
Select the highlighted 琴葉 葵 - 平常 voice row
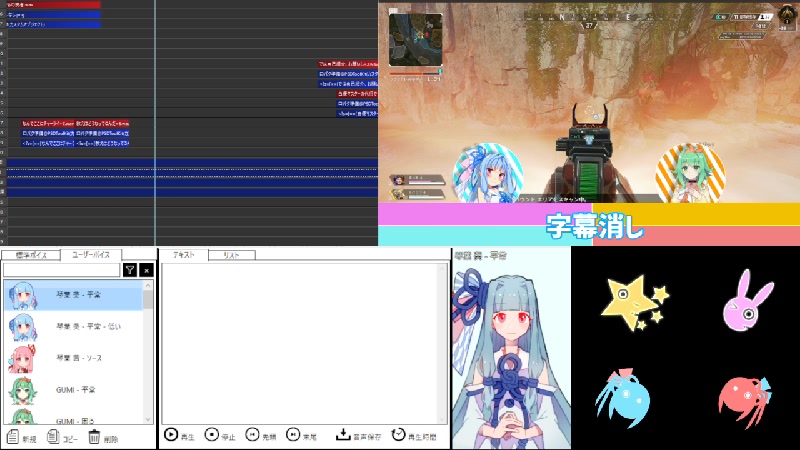coord(73,295)
